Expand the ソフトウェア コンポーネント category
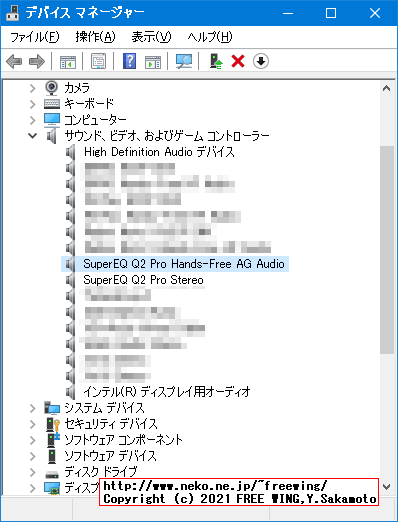Screen dimensions: 398x522 click(32, 440)
